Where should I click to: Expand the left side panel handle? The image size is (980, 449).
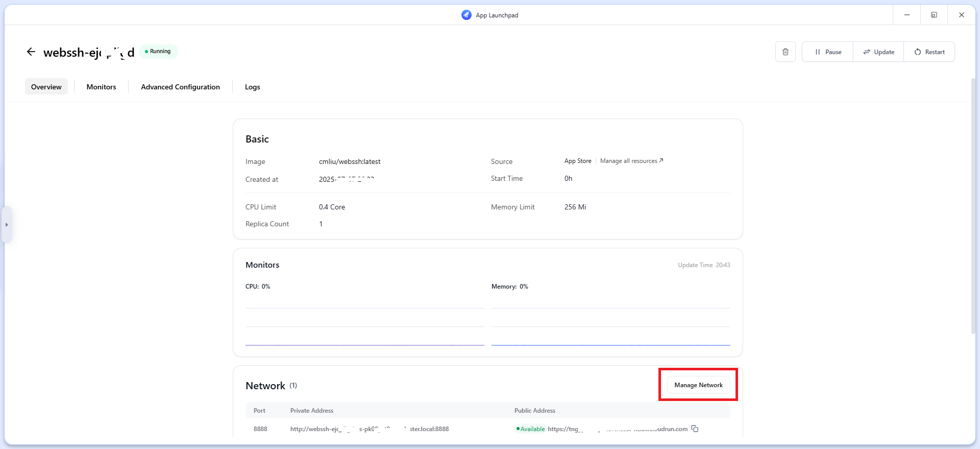(x=7, y=225)
